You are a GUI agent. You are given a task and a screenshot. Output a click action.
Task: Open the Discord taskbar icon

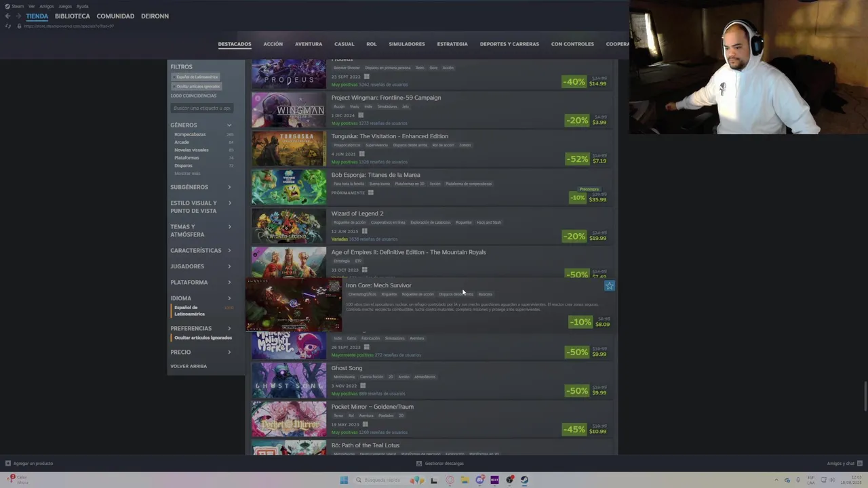click(x=480, y=480)
